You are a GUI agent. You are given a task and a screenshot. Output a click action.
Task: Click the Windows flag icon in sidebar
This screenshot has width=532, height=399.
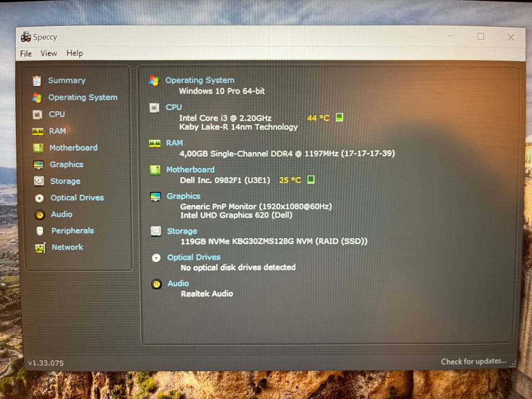click(37, 98)
